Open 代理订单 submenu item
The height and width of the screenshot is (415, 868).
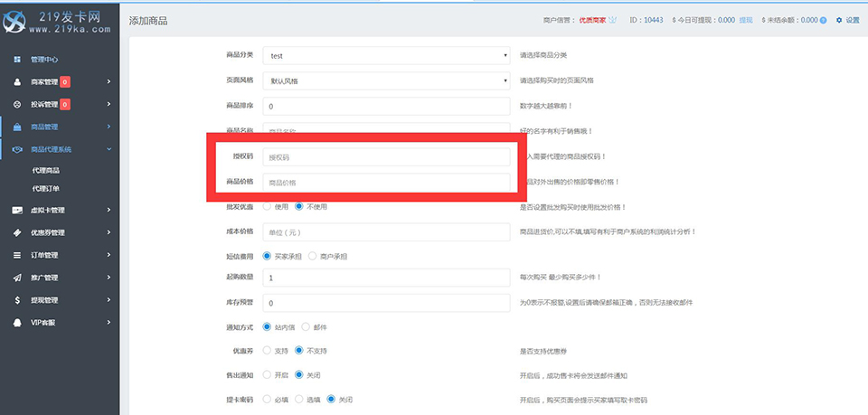point(46,188)
